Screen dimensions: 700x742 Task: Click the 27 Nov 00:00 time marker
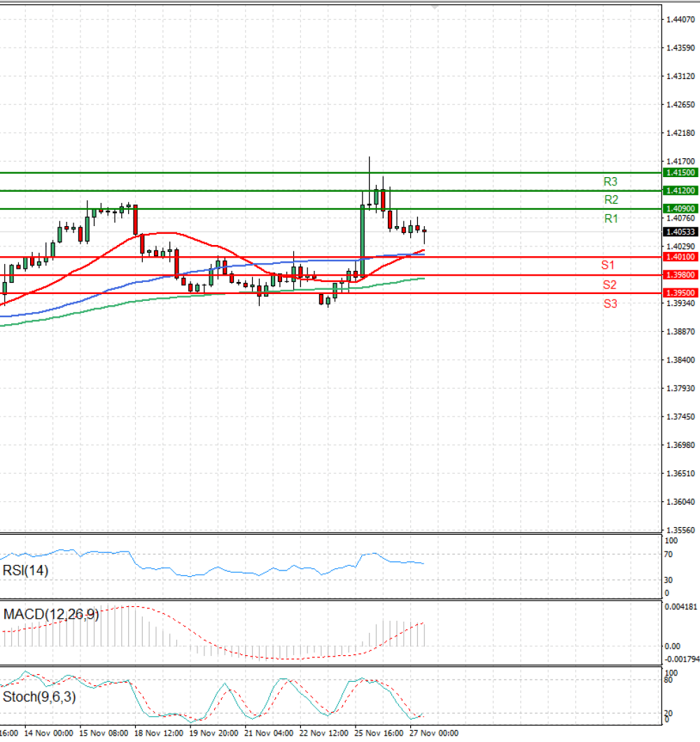coord(433,733)
